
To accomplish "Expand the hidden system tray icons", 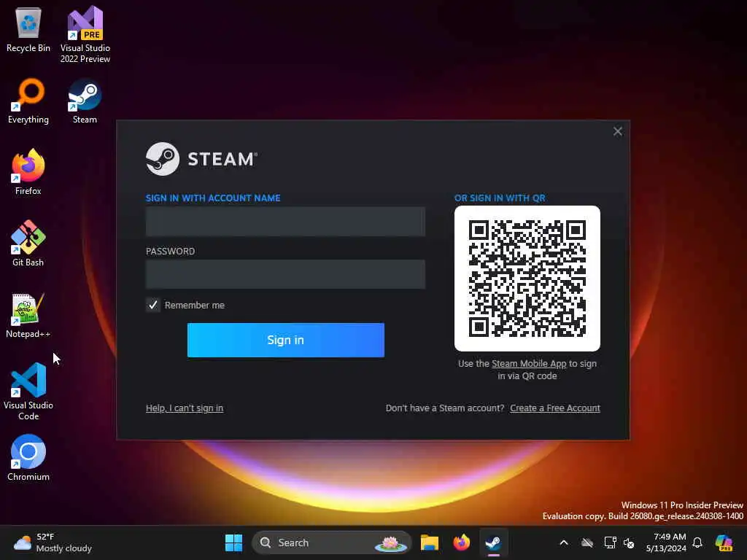I will [x=564, y=542].
